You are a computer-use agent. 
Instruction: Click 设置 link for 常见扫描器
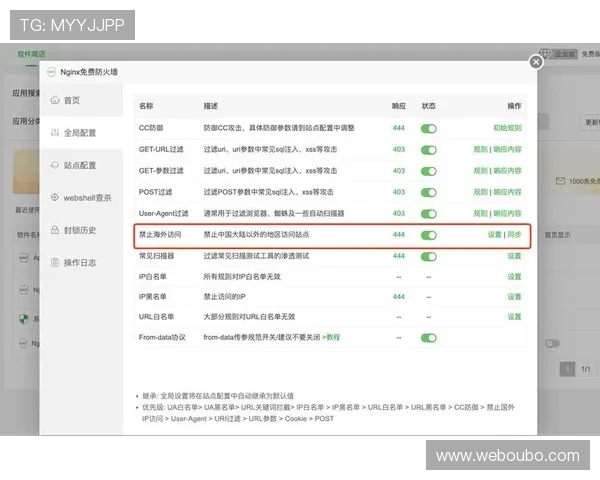(x=514, y=256)
